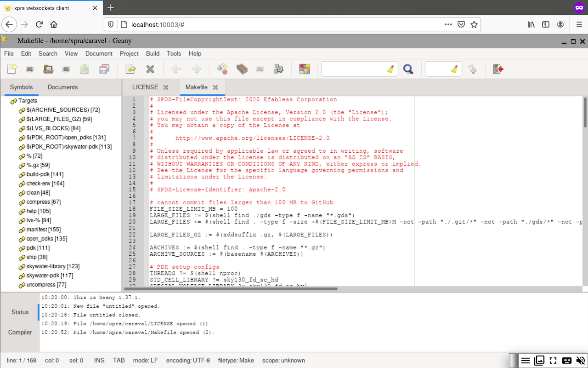The width and height of the screenshot is (588, 368).
Task: Reload the browser page
Action: 39,24
